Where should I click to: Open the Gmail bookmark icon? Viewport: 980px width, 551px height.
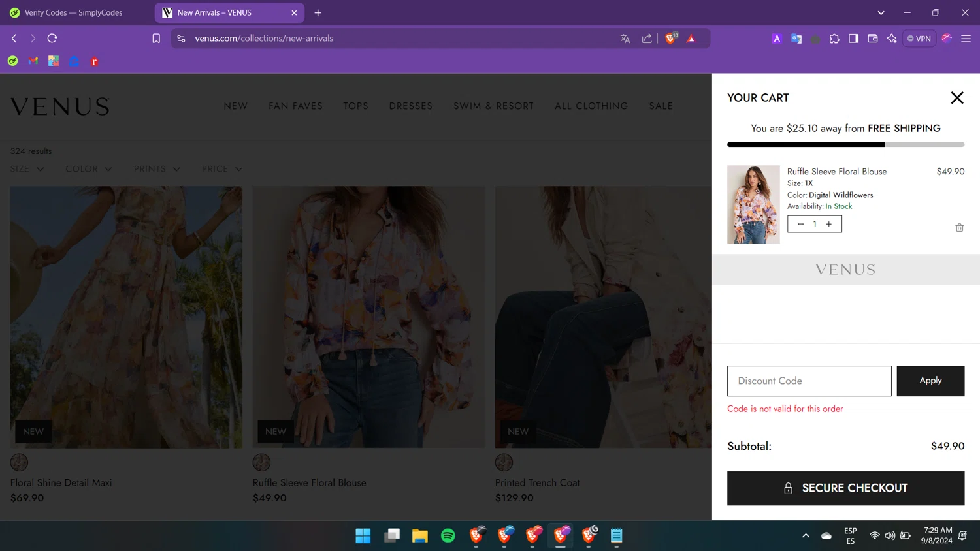pyautogui.click(x=33, y=61)
